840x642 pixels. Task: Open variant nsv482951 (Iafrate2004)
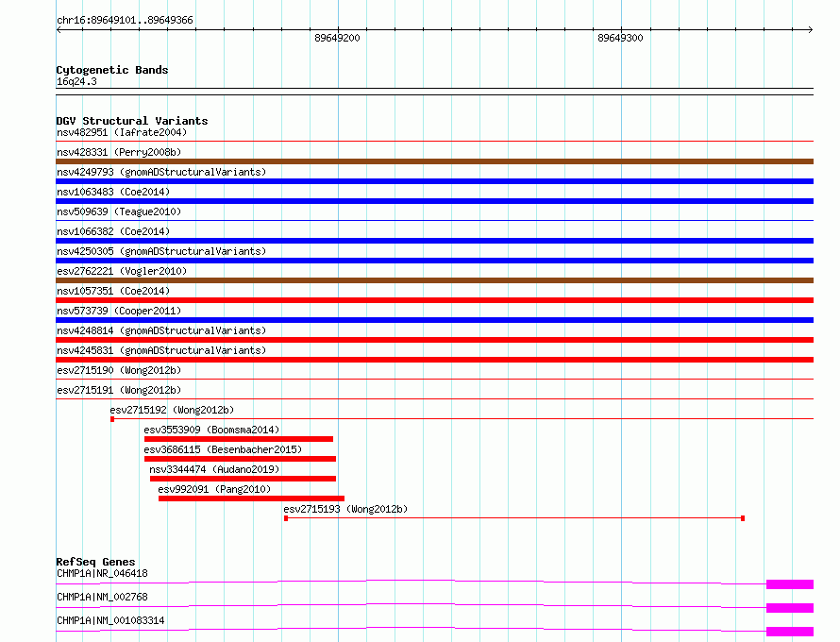[x=122, y=132]
